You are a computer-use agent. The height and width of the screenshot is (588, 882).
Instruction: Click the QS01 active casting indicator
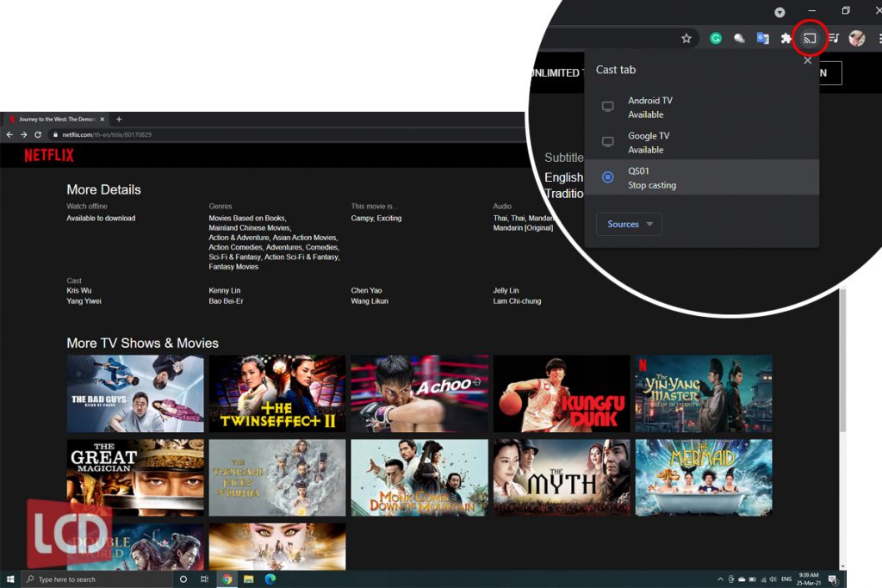(x=607, y=177)
